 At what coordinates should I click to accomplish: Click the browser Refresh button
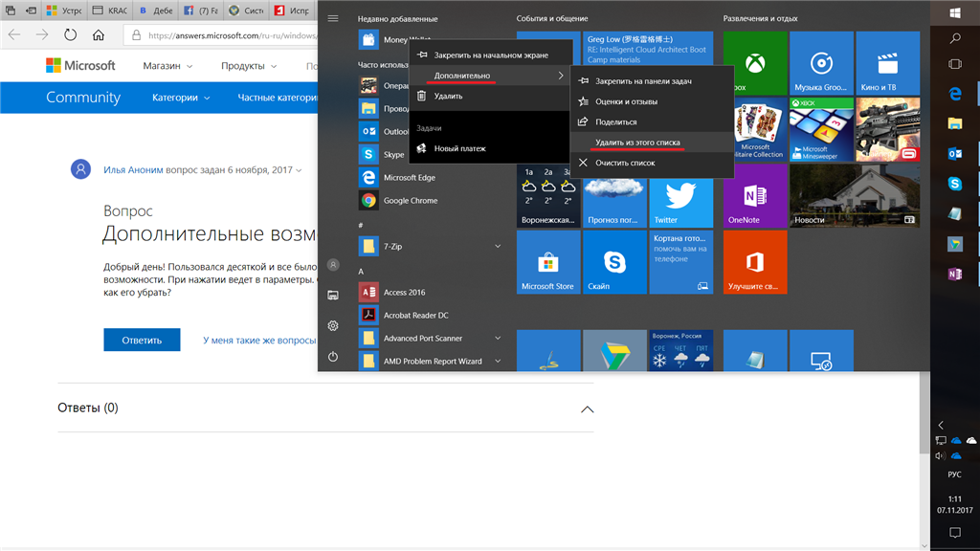71,35
